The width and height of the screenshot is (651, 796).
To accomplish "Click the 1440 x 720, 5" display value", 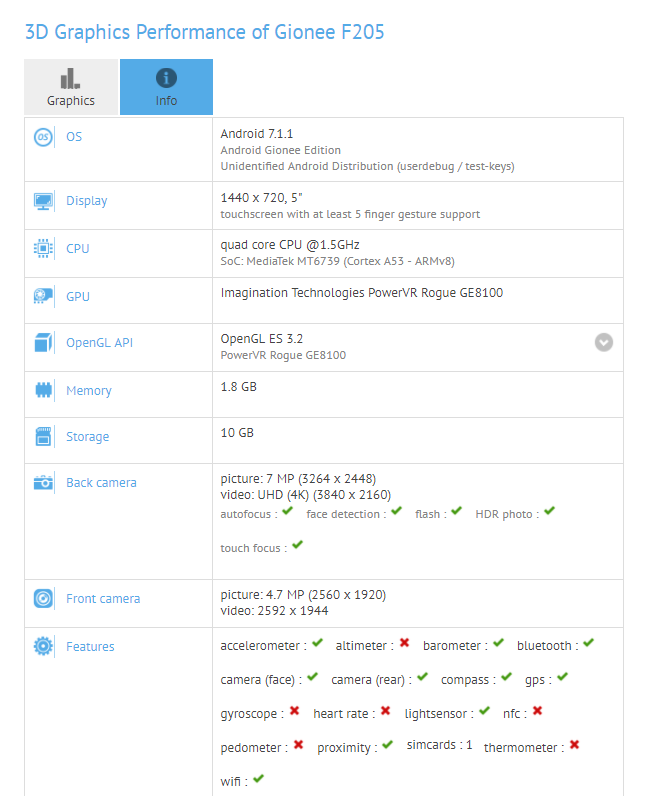I will tap(262, 198).
